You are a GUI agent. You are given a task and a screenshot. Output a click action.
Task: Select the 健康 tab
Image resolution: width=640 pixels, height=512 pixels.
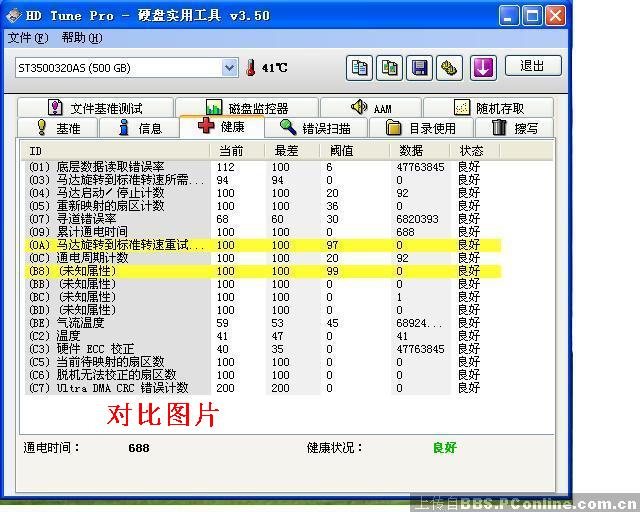coord(222,127)
